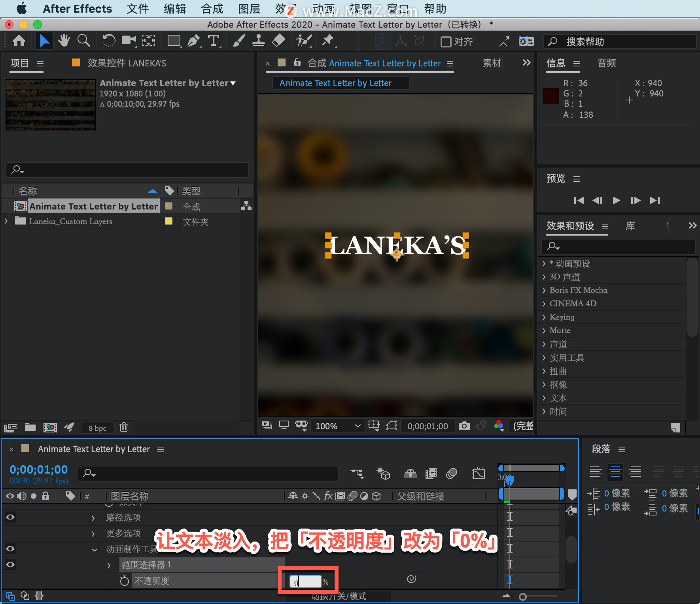Open the graph editor icon in timeline
700x604 pixels.
point(478,473)
